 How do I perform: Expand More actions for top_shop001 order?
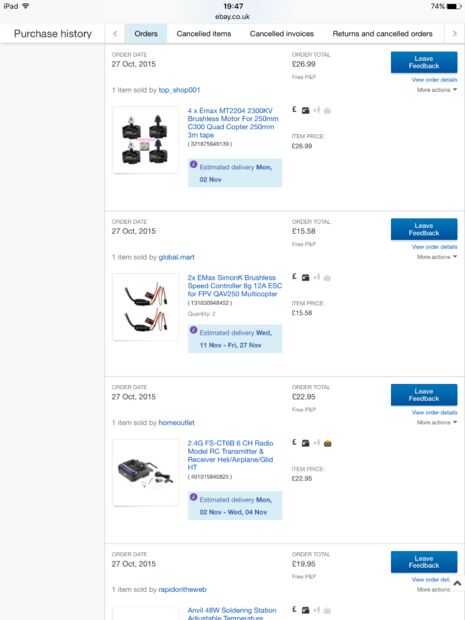[437, 90]
